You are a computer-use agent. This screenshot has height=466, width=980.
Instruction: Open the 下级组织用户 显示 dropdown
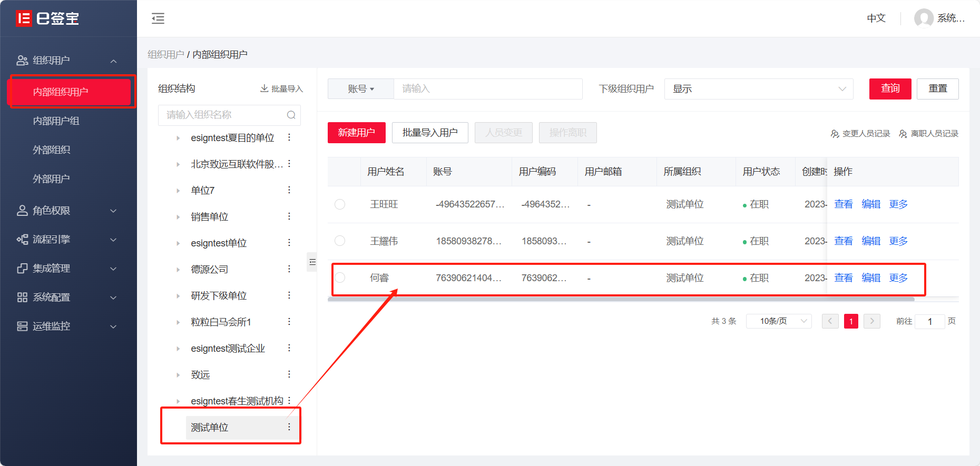point(759,89)
